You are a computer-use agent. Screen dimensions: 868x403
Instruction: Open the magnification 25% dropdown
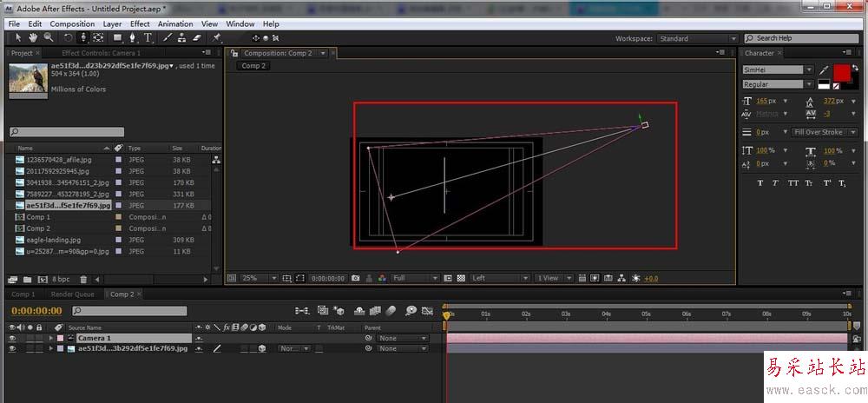pyautogui.click(x=259, y=278)
